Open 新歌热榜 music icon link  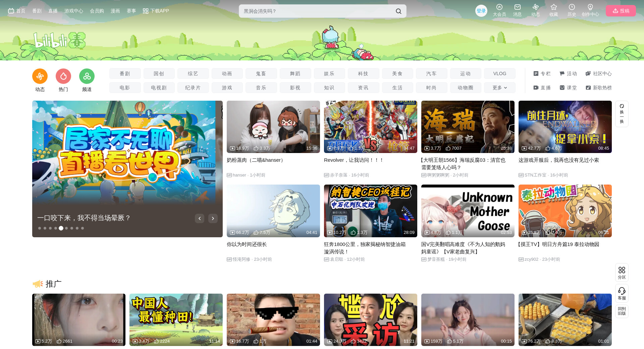pyautogui.click(x=599, y=88)
